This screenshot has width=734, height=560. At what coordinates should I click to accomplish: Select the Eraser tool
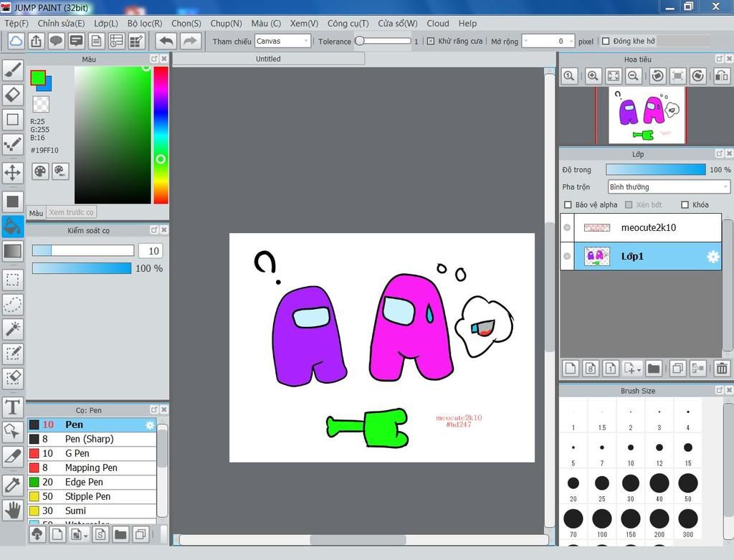(13, 95)
